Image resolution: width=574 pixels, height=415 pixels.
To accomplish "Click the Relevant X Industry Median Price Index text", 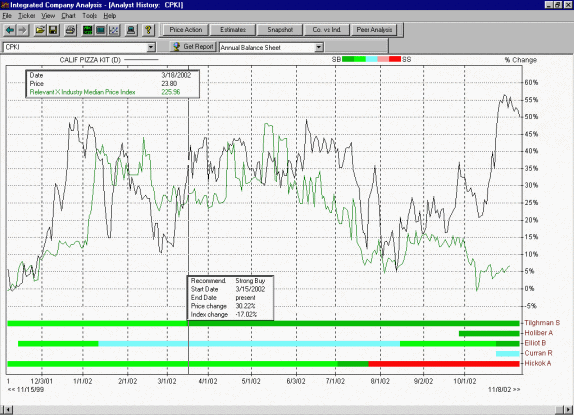I will click(82, 92).
